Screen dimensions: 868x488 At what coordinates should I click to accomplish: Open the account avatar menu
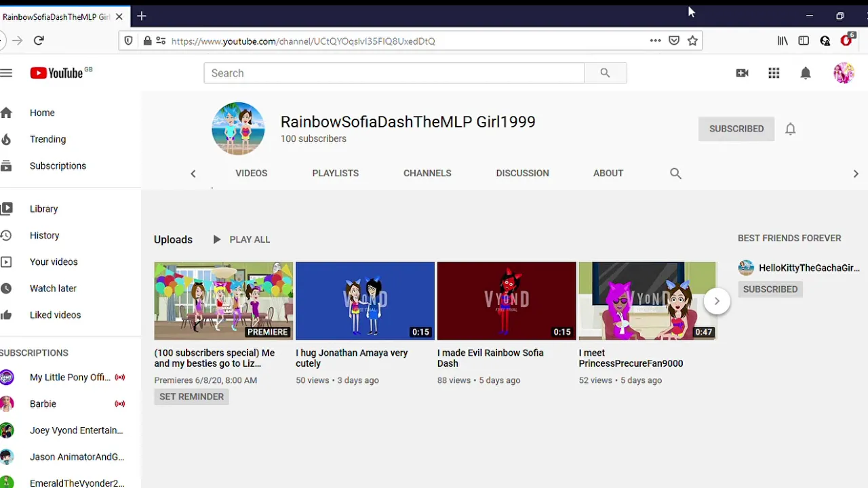coord(844,73)
